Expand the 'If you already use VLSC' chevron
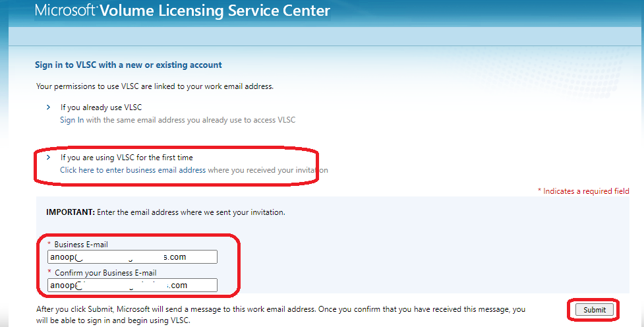644x327 pixels. click(x=49, y=107)
